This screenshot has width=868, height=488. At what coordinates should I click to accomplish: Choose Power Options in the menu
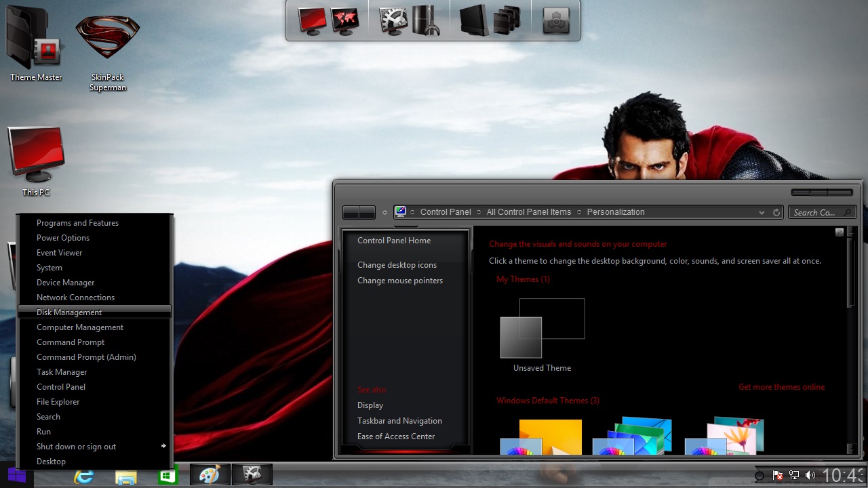tap(94, 238)
